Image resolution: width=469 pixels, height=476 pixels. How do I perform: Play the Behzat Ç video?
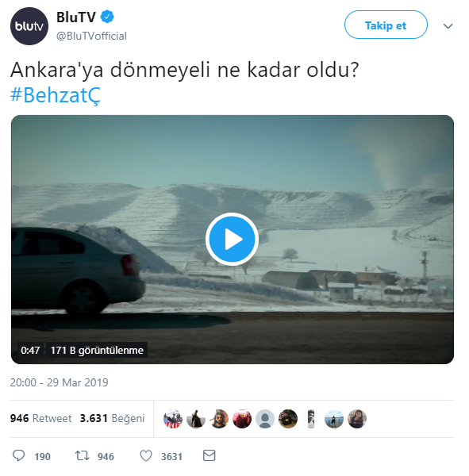(232, 239)
